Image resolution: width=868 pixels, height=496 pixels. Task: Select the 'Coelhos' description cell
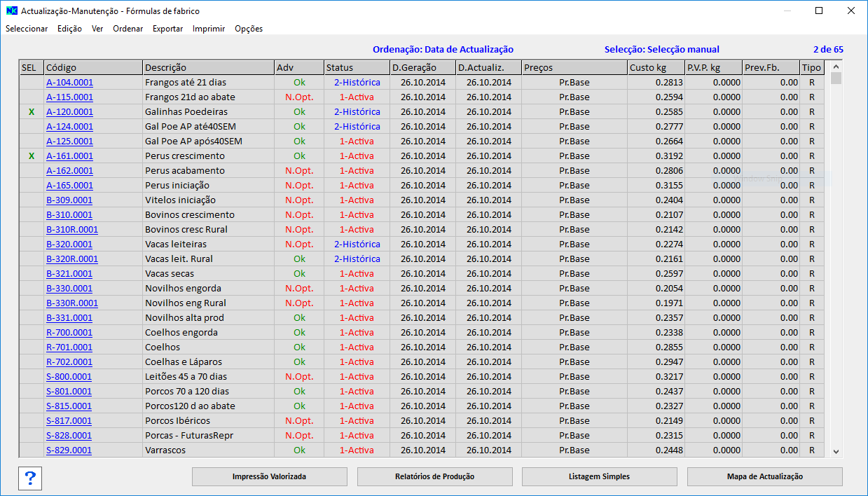209,347
